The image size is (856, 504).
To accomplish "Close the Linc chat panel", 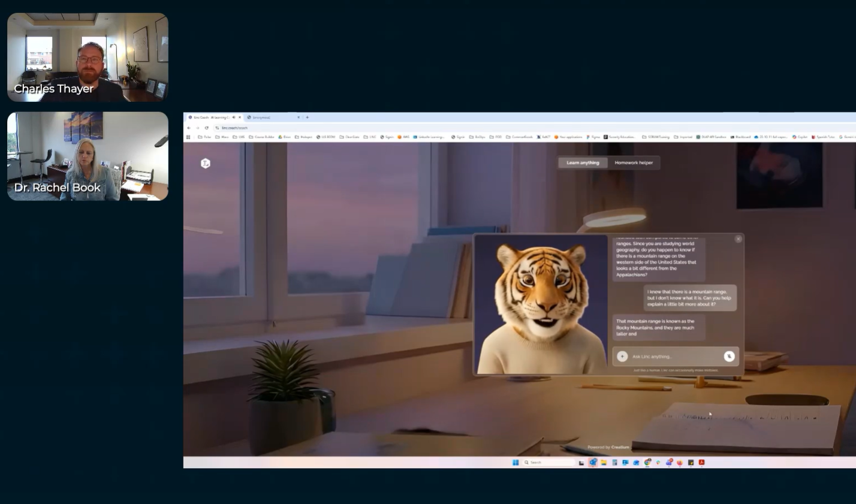I will tap(738, 239).
